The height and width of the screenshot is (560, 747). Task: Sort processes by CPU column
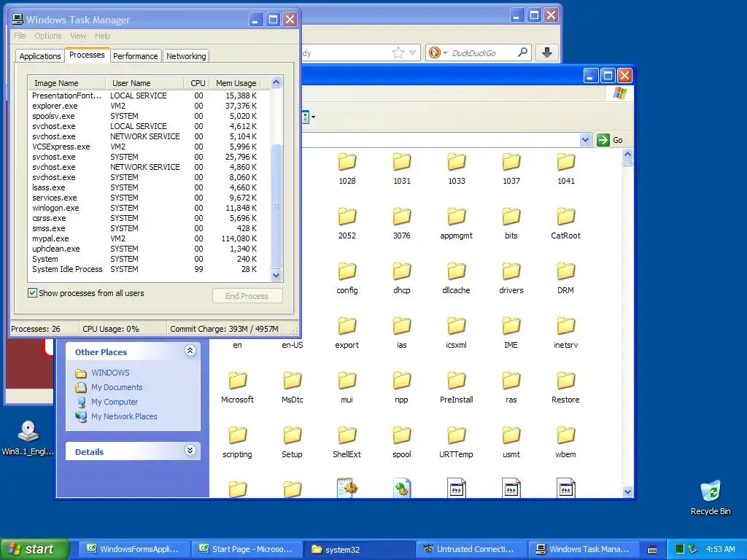click(x=196, y=83)
